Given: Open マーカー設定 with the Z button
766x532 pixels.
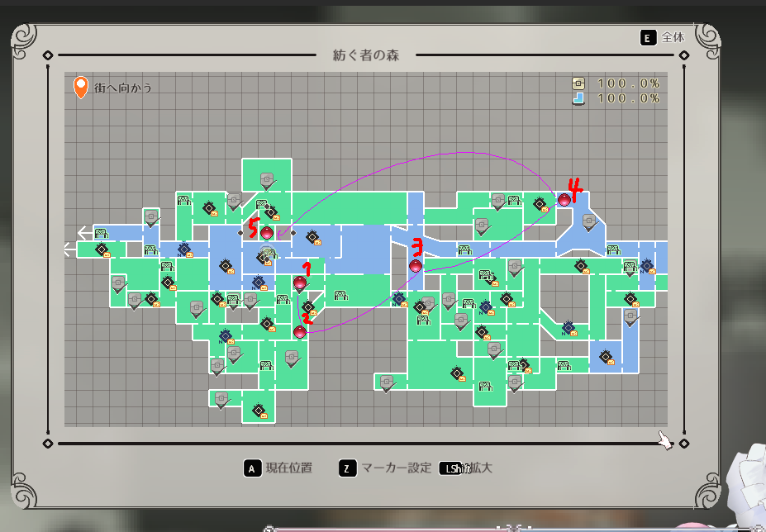Looking at the screenshot, I should tap(385, 468).
